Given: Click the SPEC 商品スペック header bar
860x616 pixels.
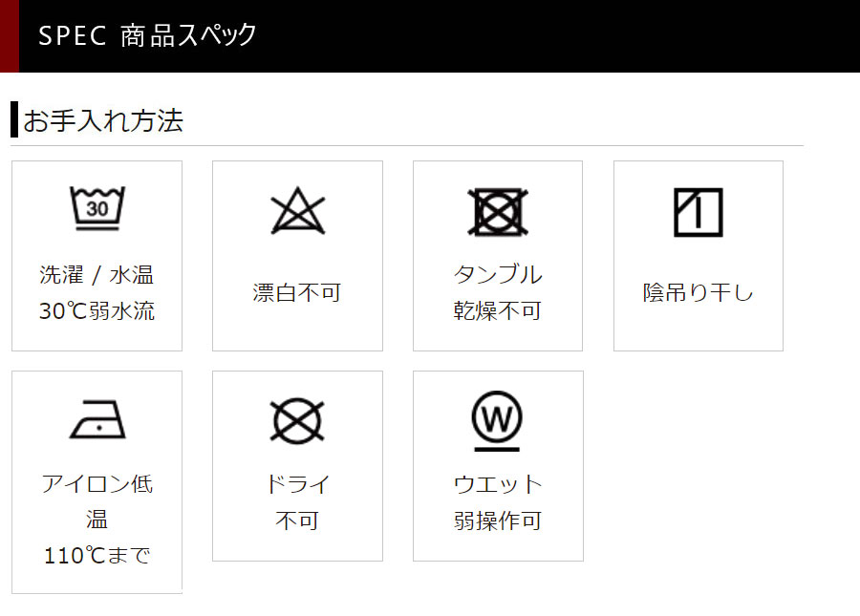Looking at the screenshot, I should coord(430,36).
